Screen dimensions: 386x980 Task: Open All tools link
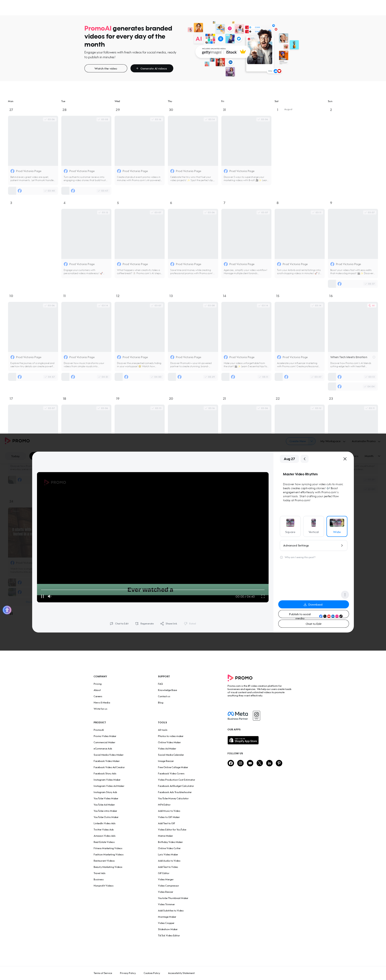(163, 730)
